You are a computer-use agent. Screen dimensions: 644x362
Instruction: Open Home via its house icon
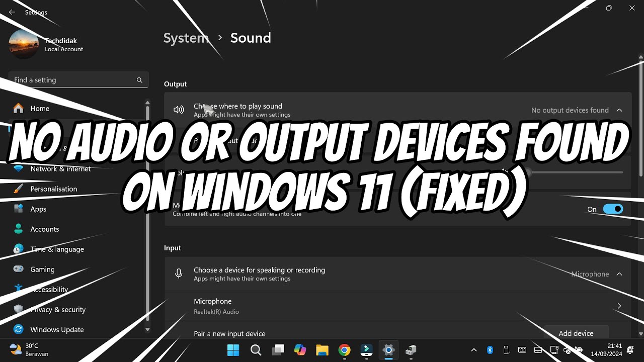click(x=19, y=108)
